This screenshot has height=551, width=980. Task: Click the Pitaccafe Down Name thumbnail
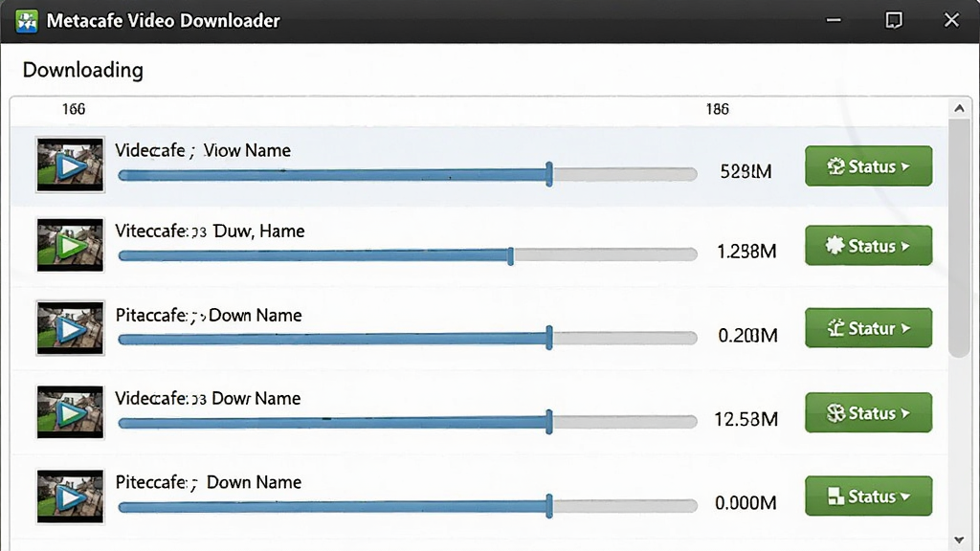coord(70,328)
